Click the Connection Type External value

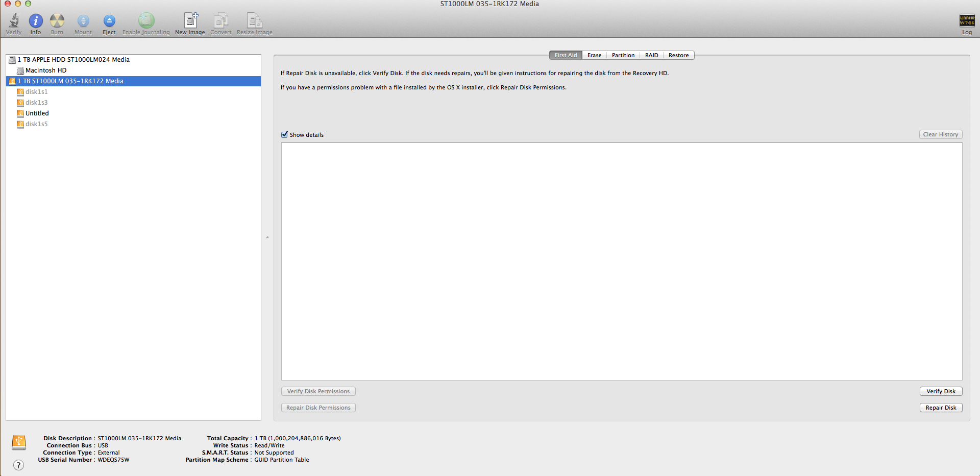click(109, 453)
